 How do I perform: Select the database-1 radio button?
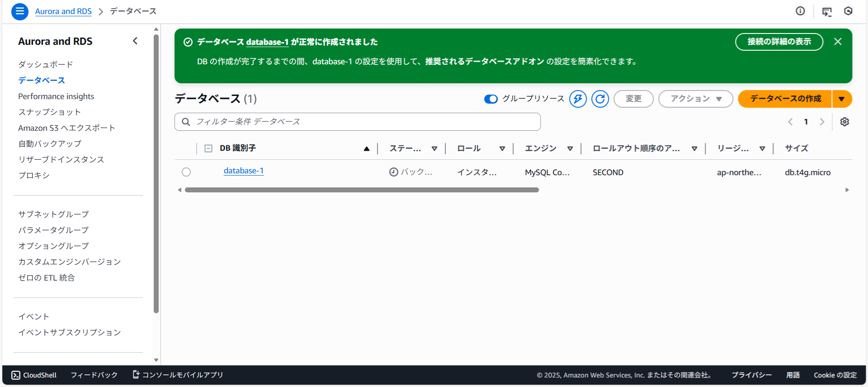186,172
